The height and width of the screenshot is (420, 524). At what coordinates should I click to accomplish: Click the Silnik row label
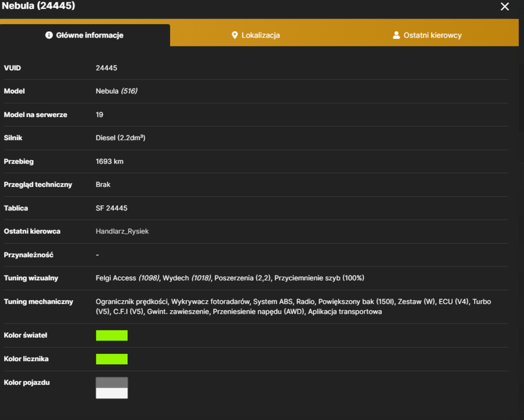pyautogui.click(x=13, y=138)
